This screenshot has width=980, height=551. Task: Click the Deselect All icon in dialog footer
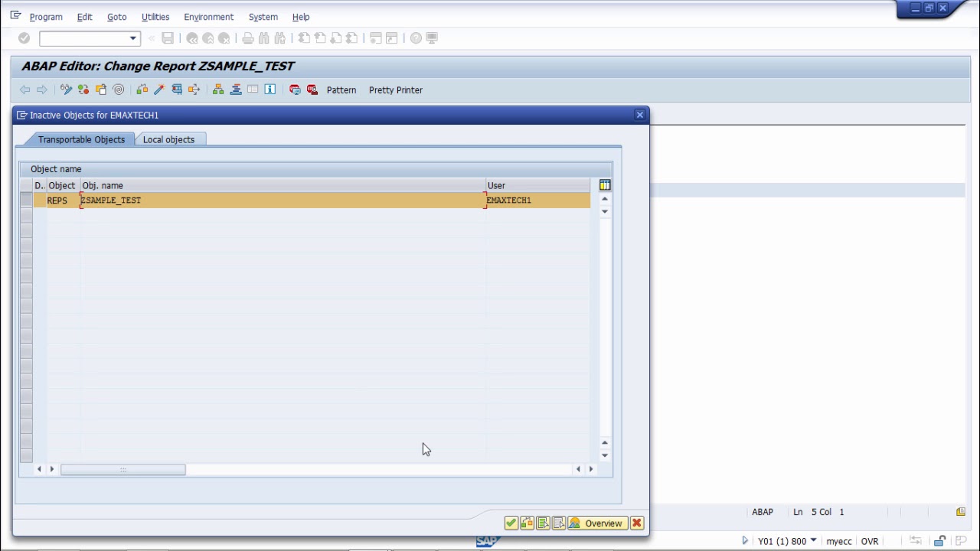558,523
